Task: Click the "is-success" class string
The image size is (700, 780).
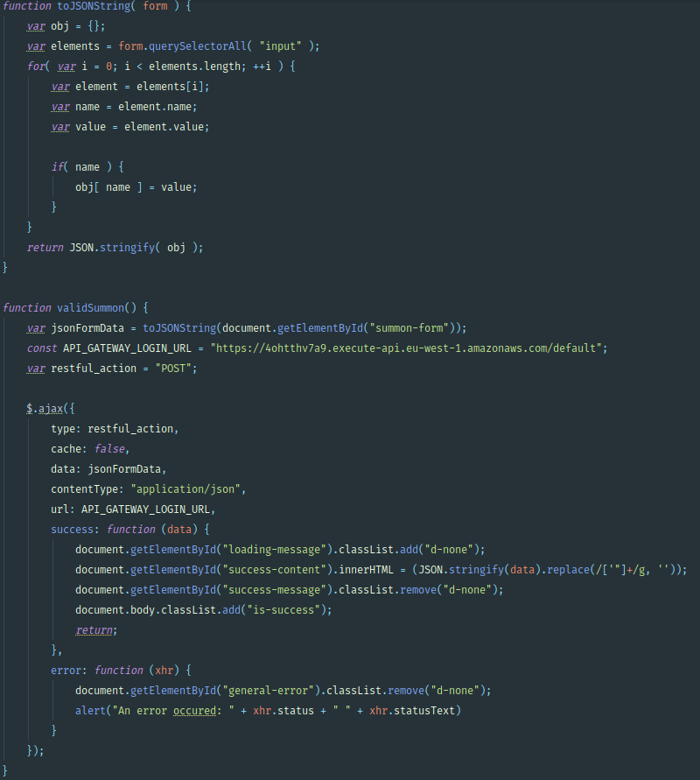Action: tap(283, 610)
